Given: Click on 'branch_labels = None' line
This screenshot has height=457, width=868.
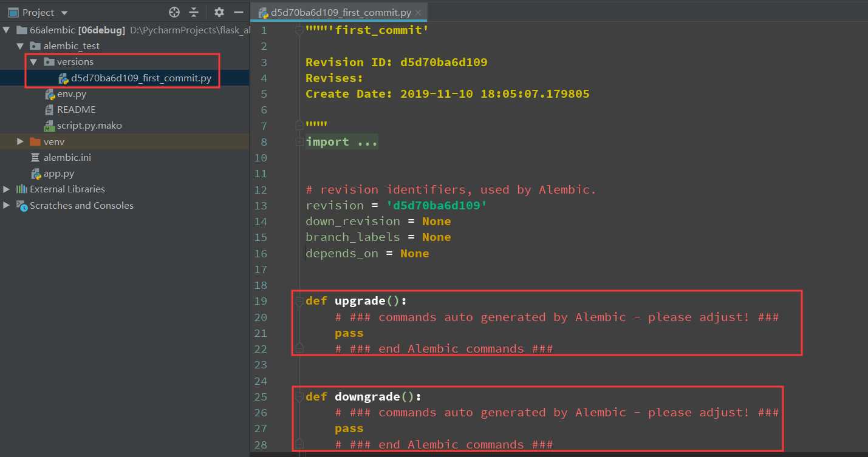Looking at the screenshot, I should click(378, 237).
